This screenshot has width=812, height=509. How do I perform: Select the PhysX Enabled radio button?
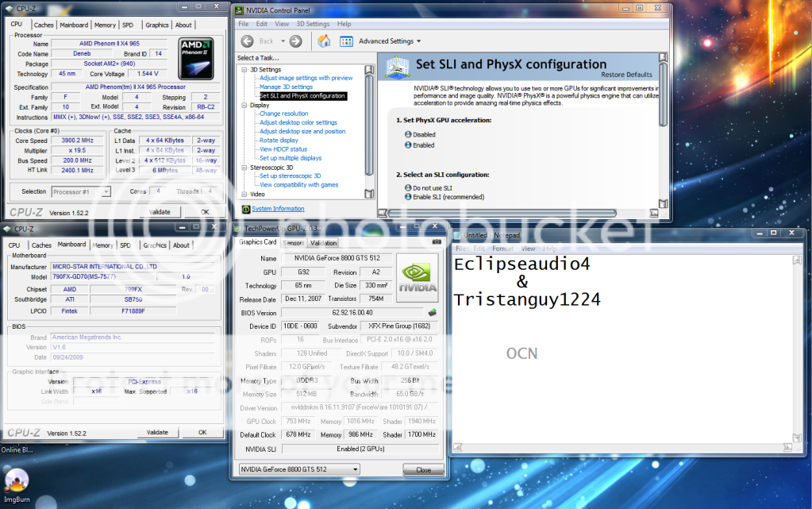point(408,145)
